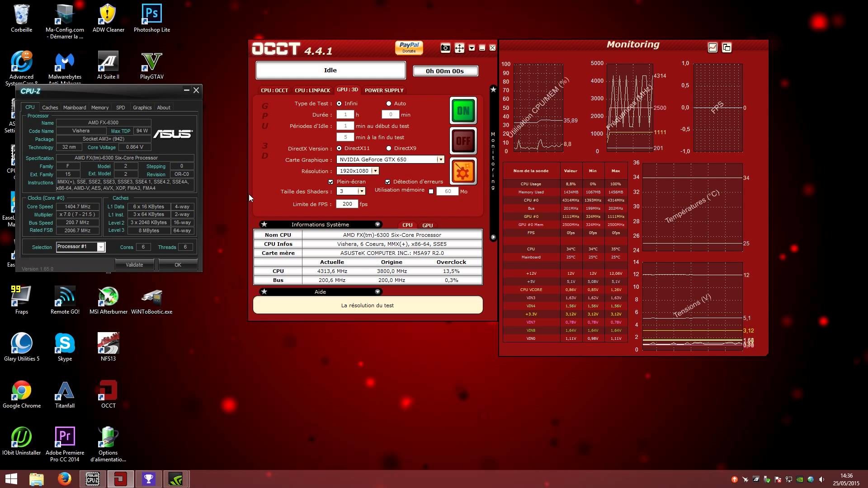Click the Durée hours input field
868x488 pixels.
[345, 115]
